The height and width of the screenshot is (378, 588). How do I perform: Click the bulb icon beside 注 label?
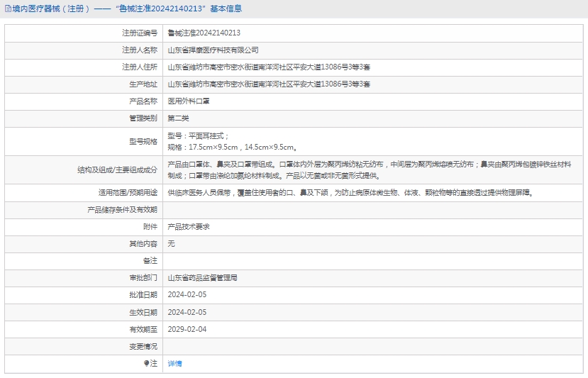coord(147,363)
